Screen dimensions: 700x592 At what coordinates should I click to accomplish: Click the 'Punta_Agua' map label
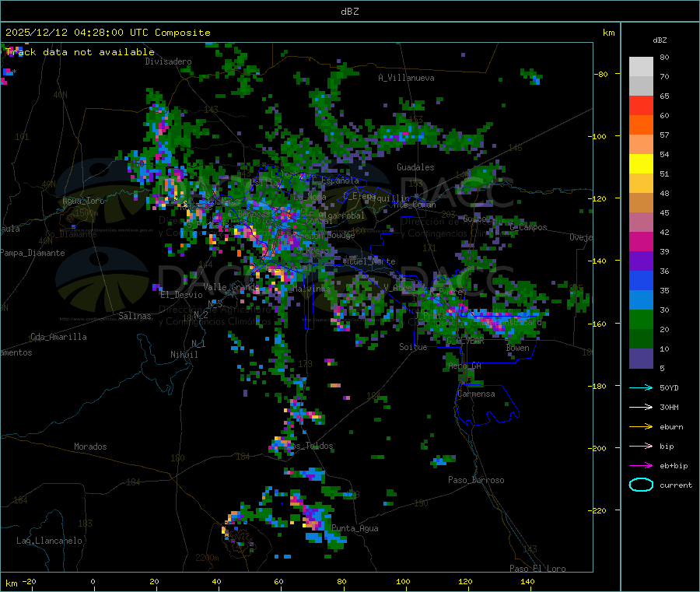click(355, 528)
